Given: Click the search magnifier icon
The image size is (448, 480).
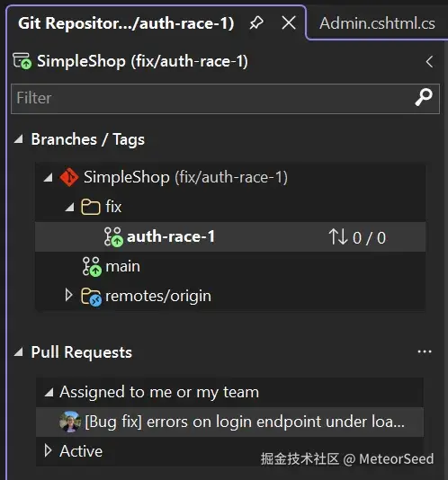Looking at the screenshot, I should 424,98.
